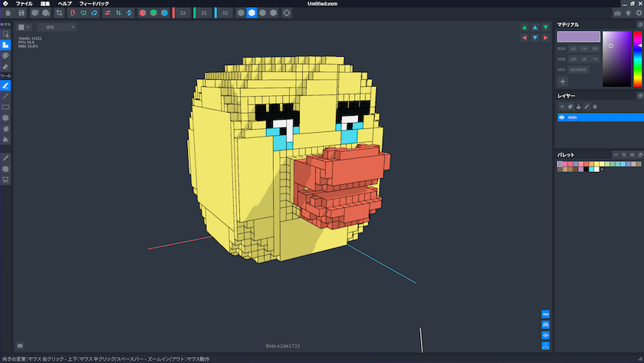Click the green vertical flip arrows icon
Viewport: 644px width, 363px height.
(x=118, y=13)
